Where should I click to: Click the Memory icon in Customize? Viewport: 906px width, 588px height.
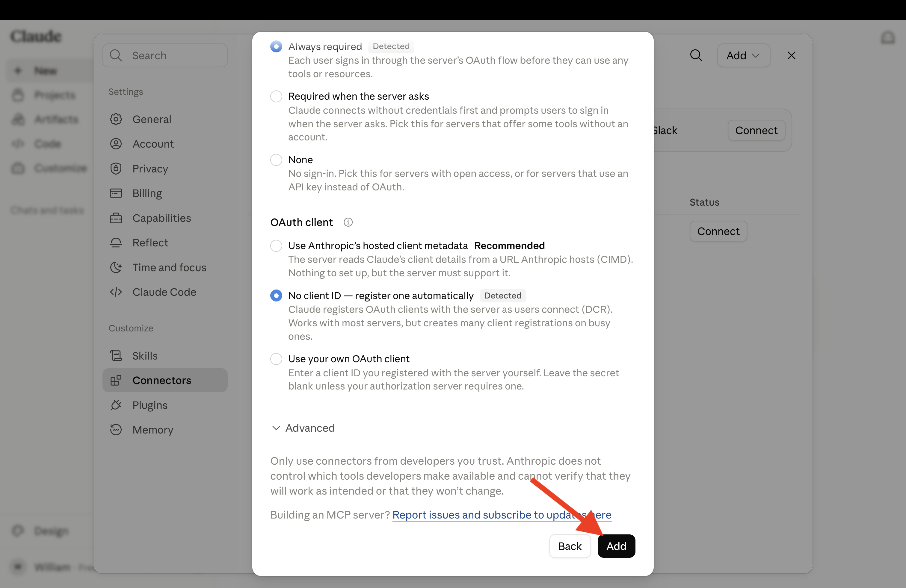pyautogui.click(x=116, y=430)
